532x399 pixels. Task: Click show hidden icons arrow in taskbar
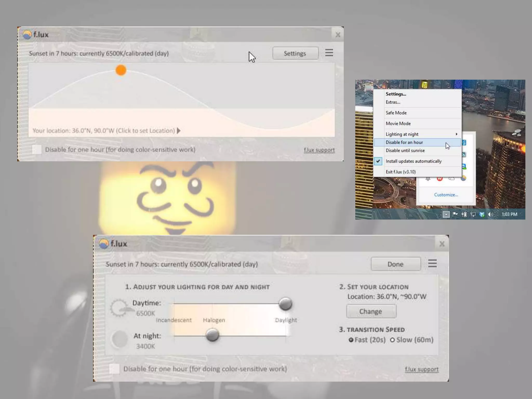click(446, 214)
